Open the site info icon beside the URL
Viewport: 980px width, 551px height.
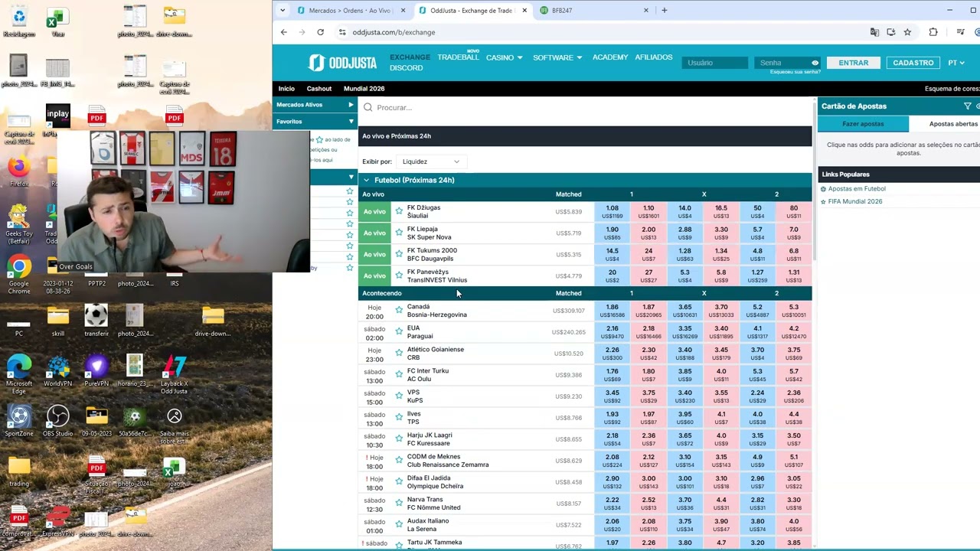[342, 32]
